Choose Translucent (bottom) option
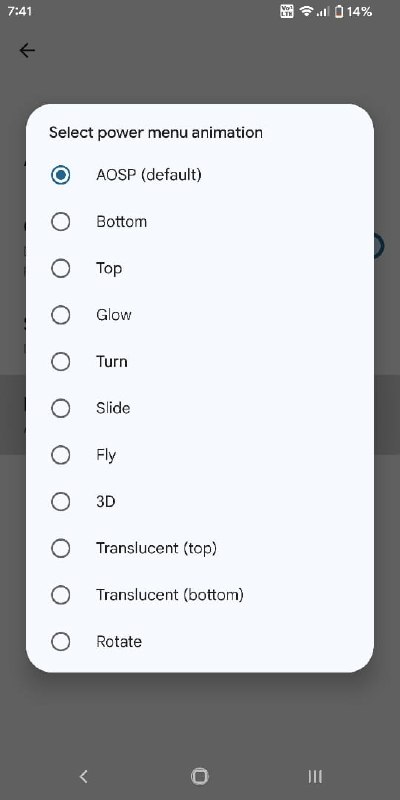The width and height of the screenshot is (400, 800). point(199,595)
